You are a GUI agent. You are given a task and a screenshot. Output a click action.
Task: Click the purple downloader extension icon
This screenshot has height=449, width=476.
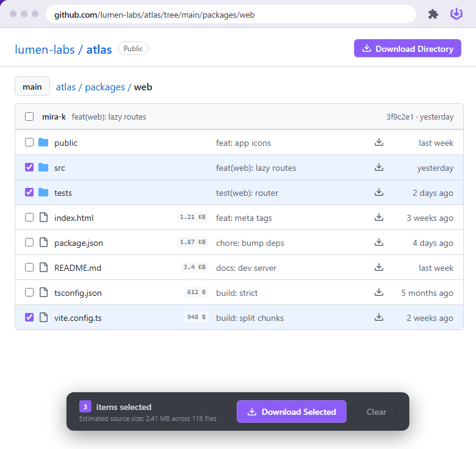[x=456, y=14]
